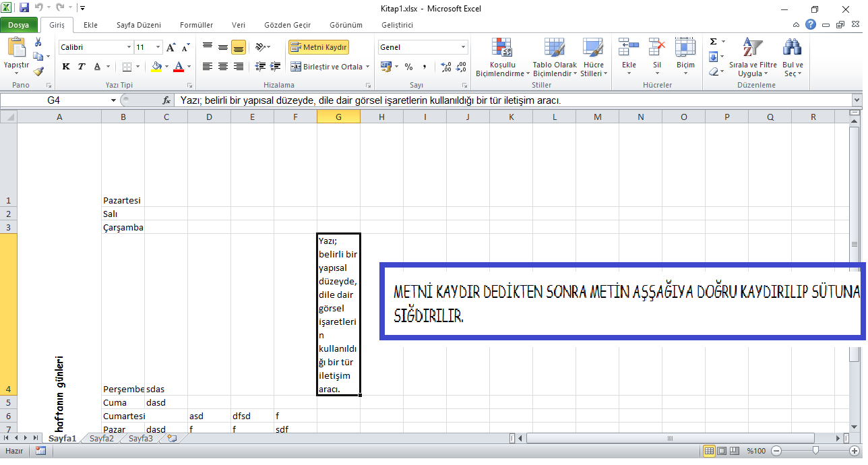Screen dimensions: 868x465
Task: Decrease decimal places
Action: [461, 66]
